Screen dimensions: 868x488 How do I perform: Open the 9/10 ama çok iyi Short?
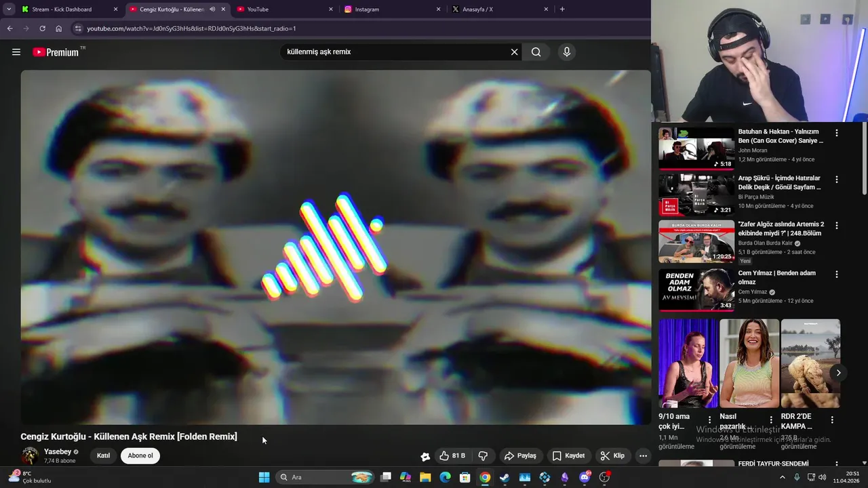coord(688,363)
